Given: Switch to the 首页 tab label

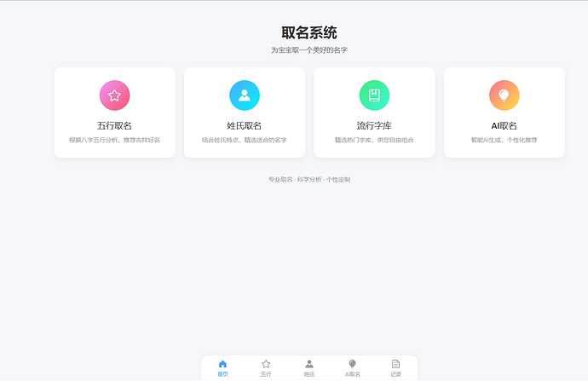Looking at the screenshot, I should pyautogui.click(x=222, y=374).
